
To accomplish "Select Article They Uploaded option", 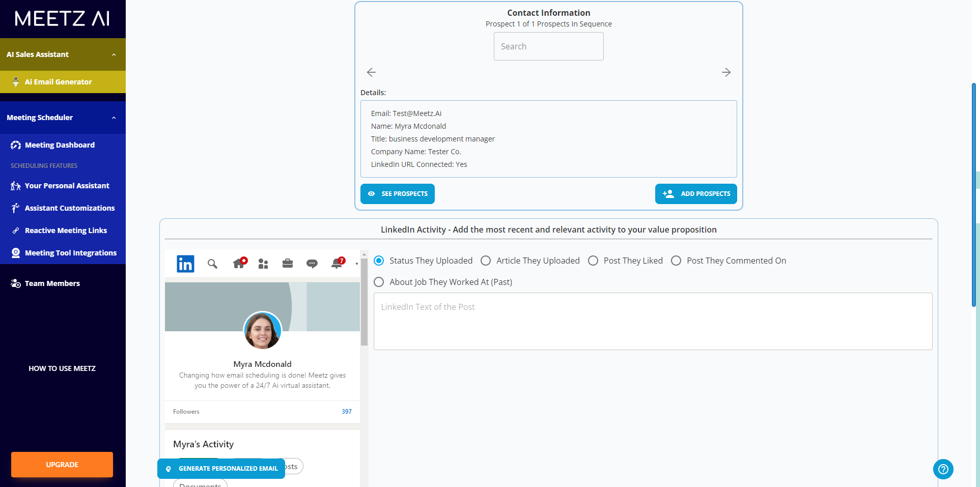I will 486,261.
